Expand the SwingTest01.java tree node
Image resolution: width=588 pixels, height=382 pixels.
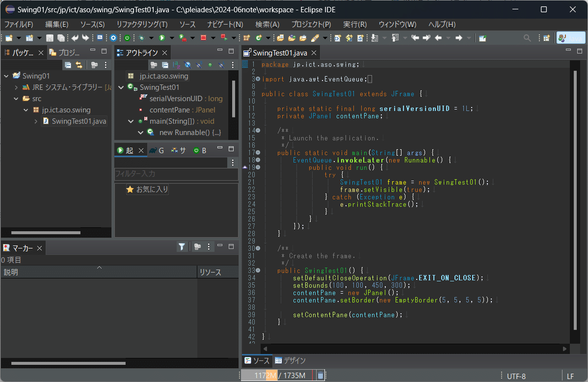(36, 121)
